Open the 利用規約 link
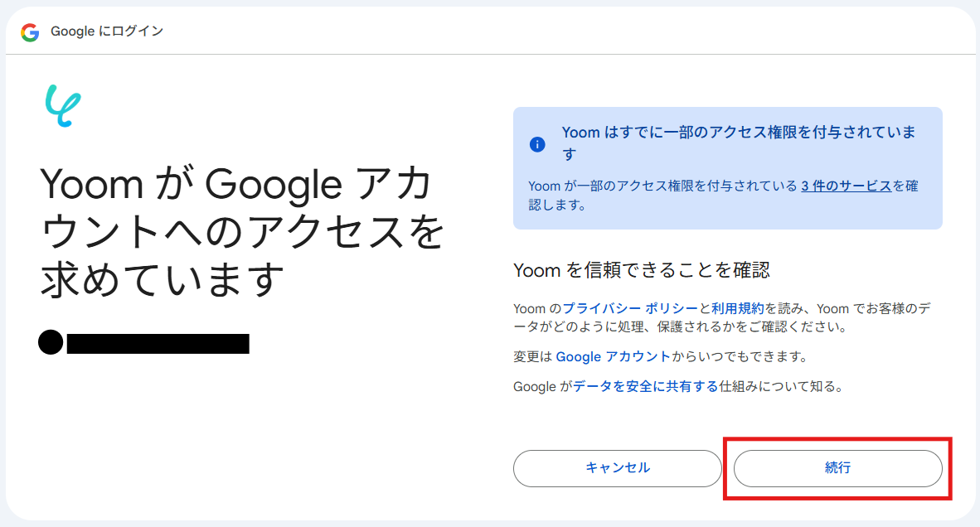The image size is (980, 527). (x=738, y=309)
